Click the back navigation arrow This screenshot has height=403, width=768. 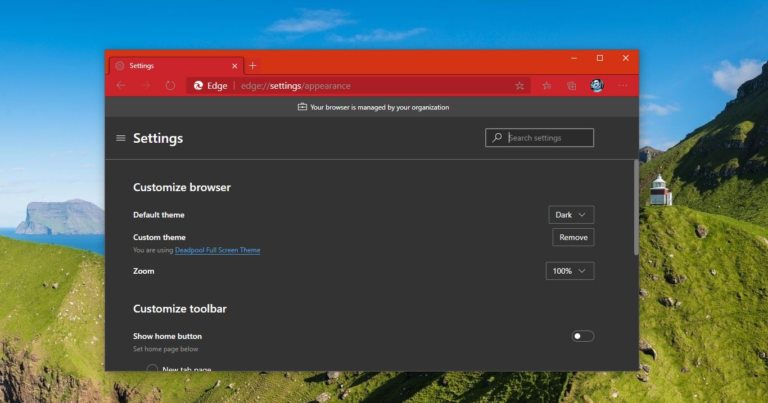coord(121,86)
